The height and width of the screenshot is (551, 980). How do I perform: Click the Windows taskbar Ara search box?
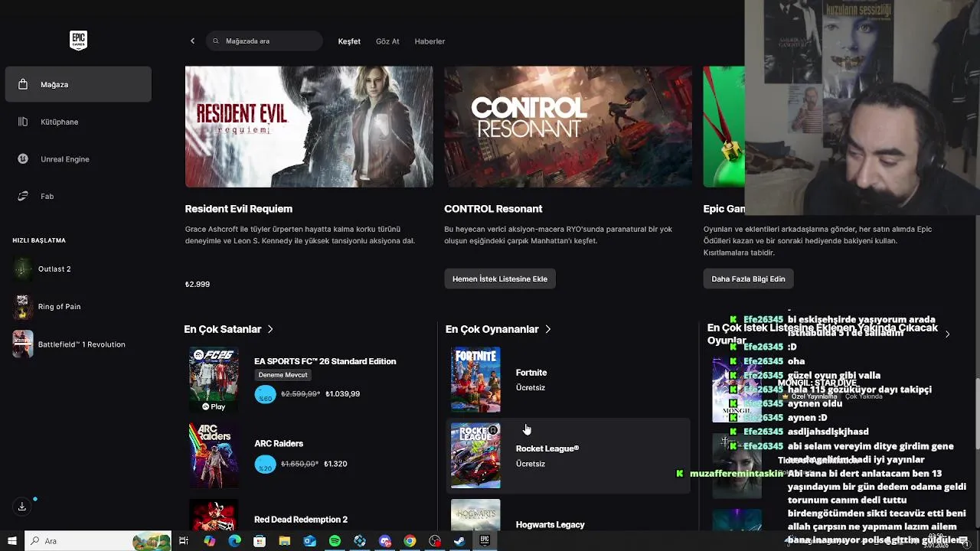tap(98, 541)
